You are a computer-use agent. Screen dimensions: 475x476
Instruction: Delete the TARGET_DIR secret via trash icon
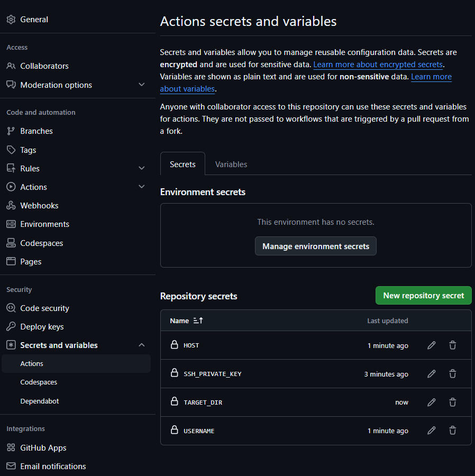[453, 402]
